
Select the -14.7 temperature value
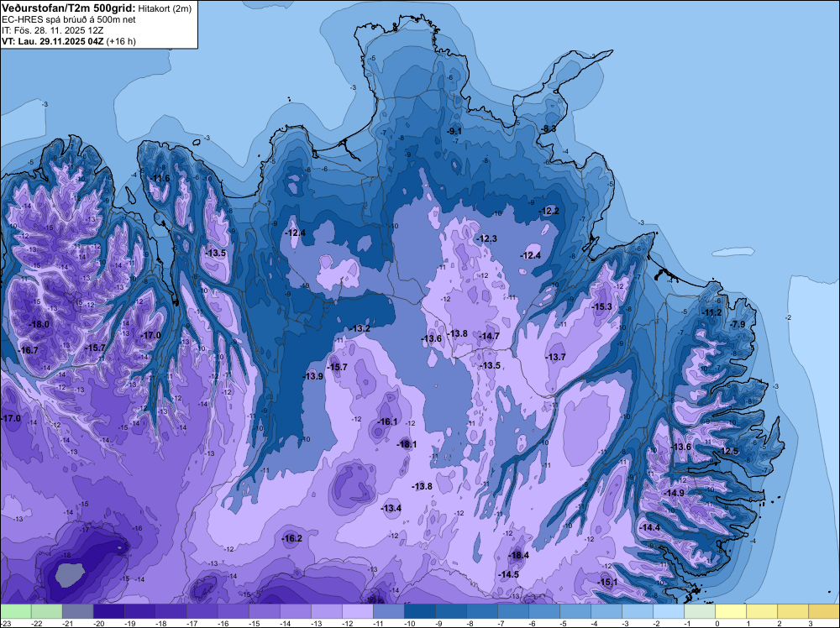tap(489, 336)
